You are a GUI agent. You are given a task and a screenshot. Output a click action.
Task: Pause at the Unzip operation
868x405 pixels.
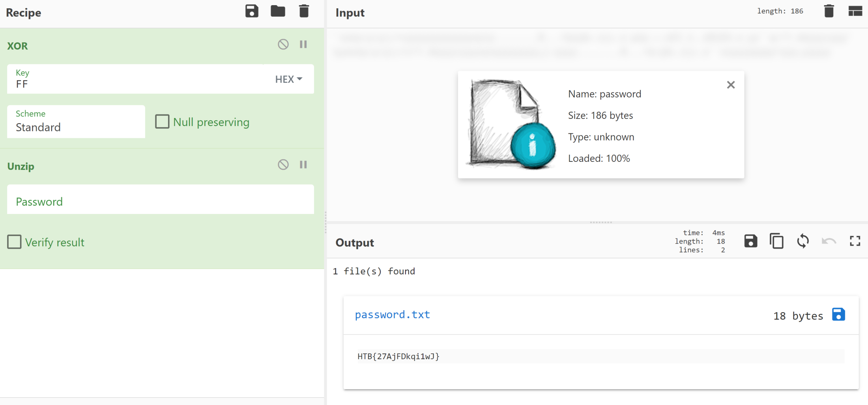point(303,165)
